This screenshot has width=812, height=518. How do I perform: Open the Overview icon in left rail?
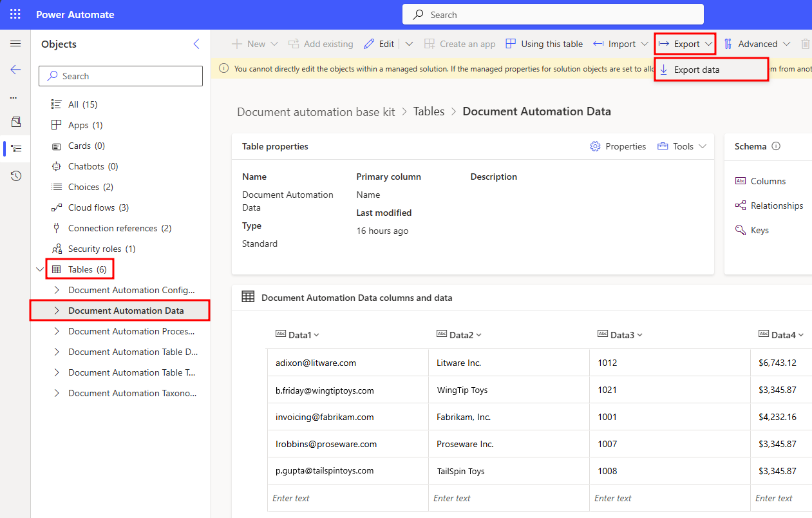(16, 122)
